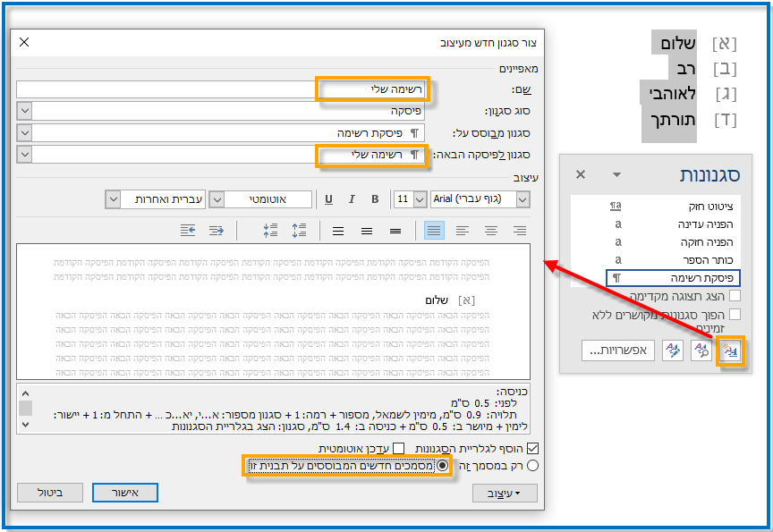The width and height of the screenshot is (773, 532).
Task: Set double line spacing
Action: pos(338,231)
